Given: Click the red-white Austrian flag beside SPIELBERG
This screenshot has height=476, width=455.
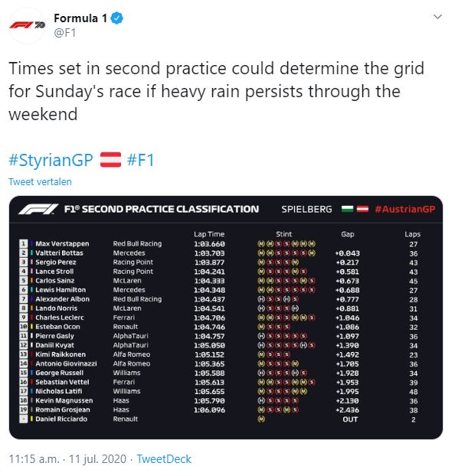Looking at the screenshot, I should pyautogui.click(x=362, y=209).
